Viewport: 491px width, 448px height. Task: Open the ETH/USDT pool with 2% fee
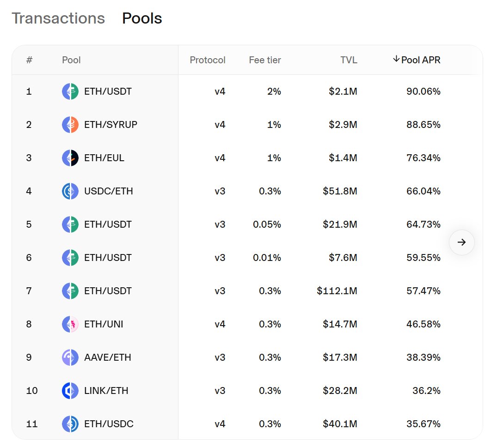(108, 91)
